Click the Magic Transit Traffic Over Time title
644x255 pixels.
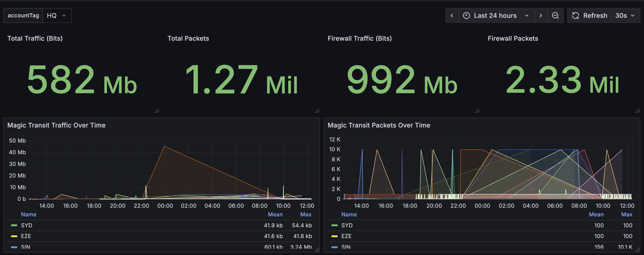(x=56, y=125)
